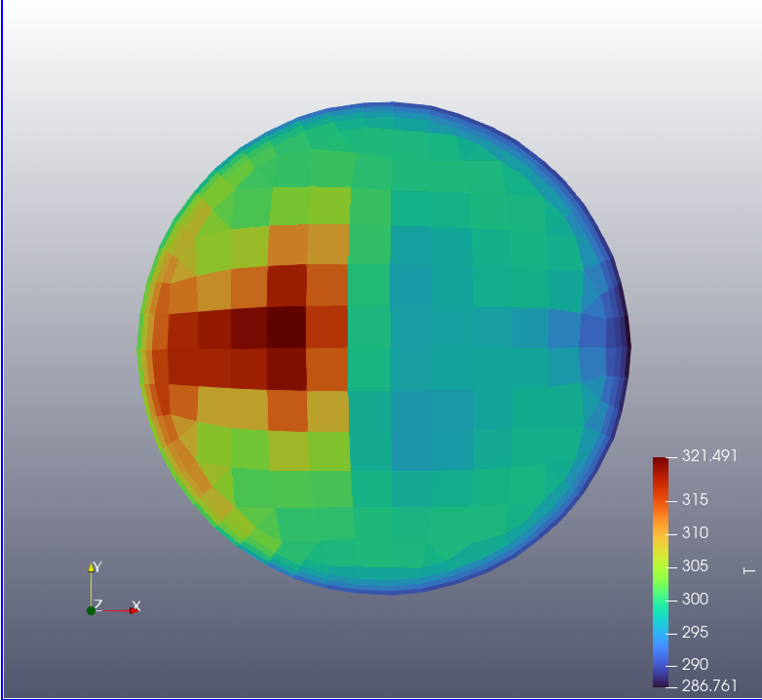This screenshot has height=700, width=762.
Task: Click the 321.491 maximum legend label
Action: tap(708, 456)
